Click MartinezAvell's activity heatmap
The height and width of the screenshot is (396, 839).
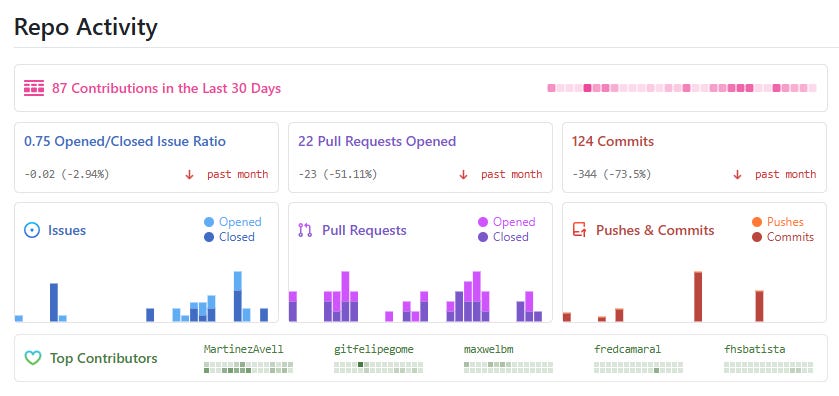(248, 367)
